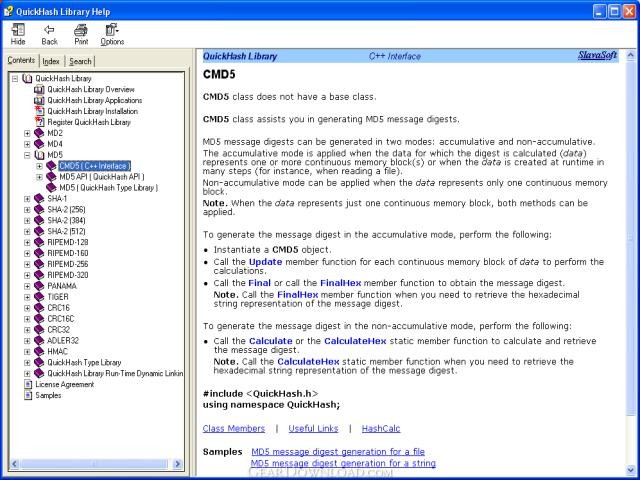The image size is (640, 480).
Task: Open the Class Members link
Action: (x=233, y=429)
